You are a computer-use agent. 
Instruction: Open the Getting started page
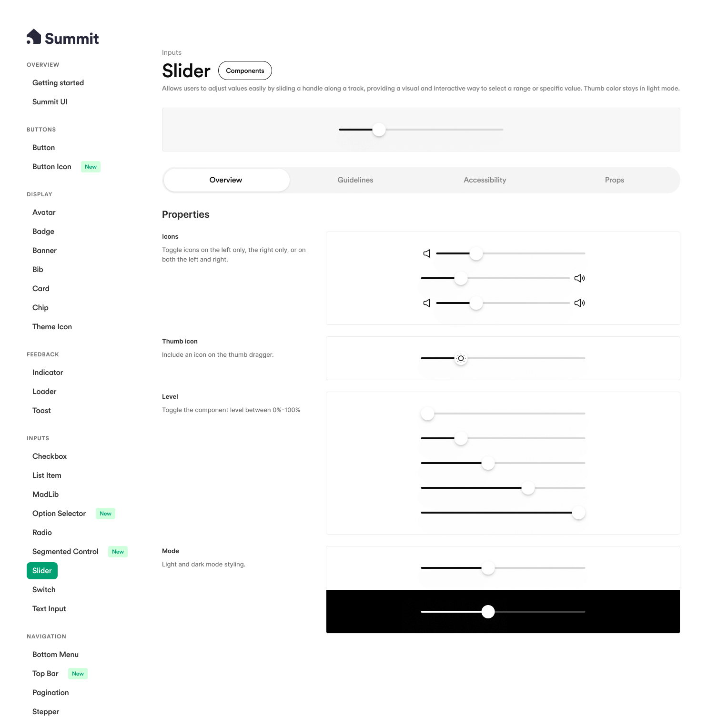click(x=58, y=83)
